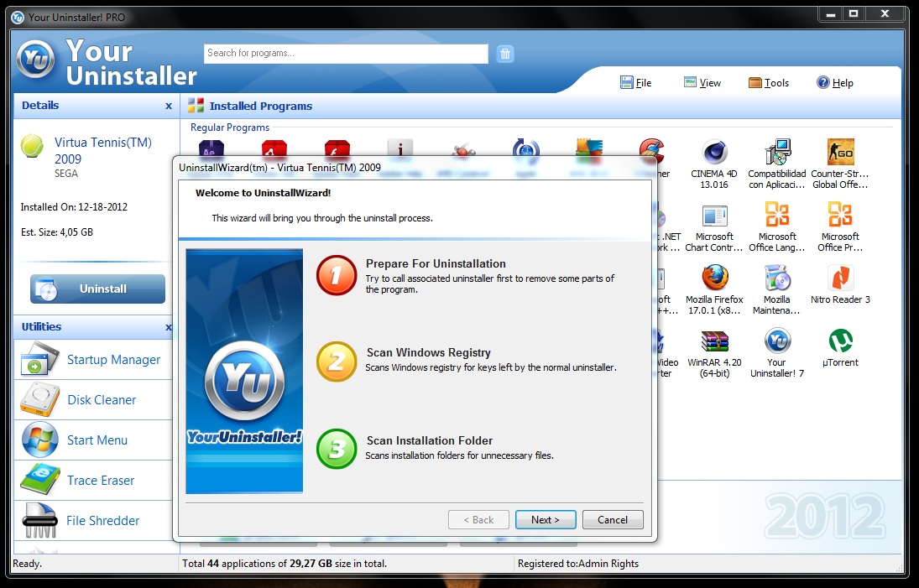This screenshot has height=588, width=919.
Task: Select the CINEMA 4D 13.016 icon
Action: pyautogui.click(x=714, y=152)
